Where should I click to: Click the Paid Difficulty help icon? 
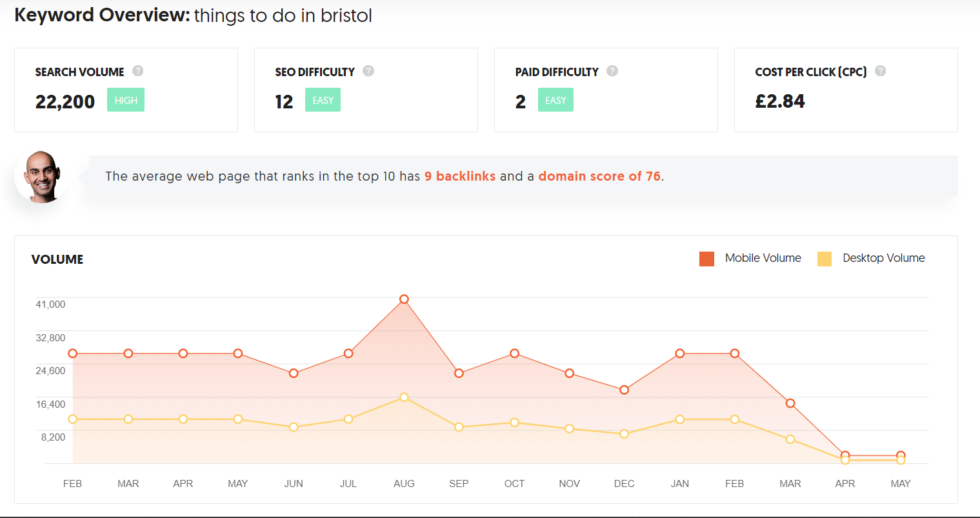(612, 71)
